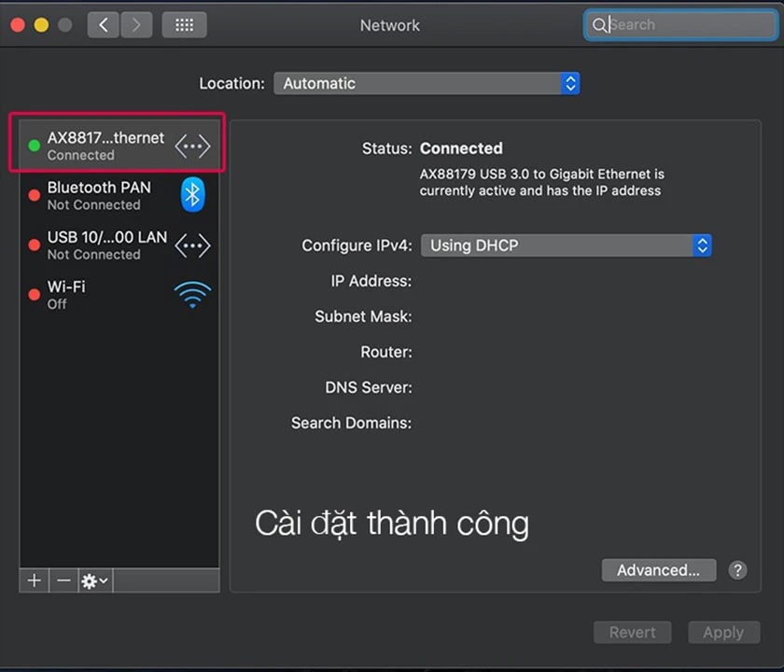Open the Location dropdown set to Automatic
Screen dimensions: 784x672
[427, 83]
